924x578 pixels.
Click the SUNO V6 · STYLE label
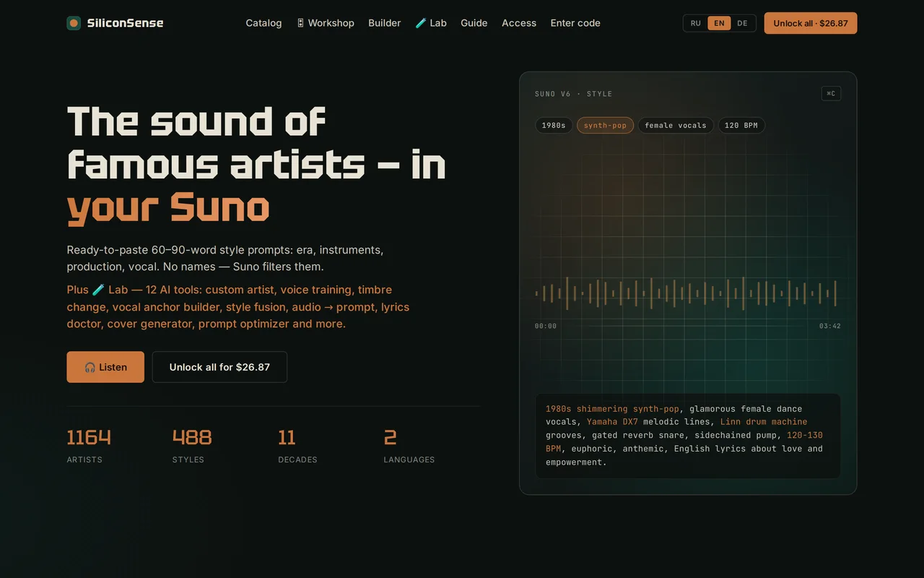(x=573, y=94)
